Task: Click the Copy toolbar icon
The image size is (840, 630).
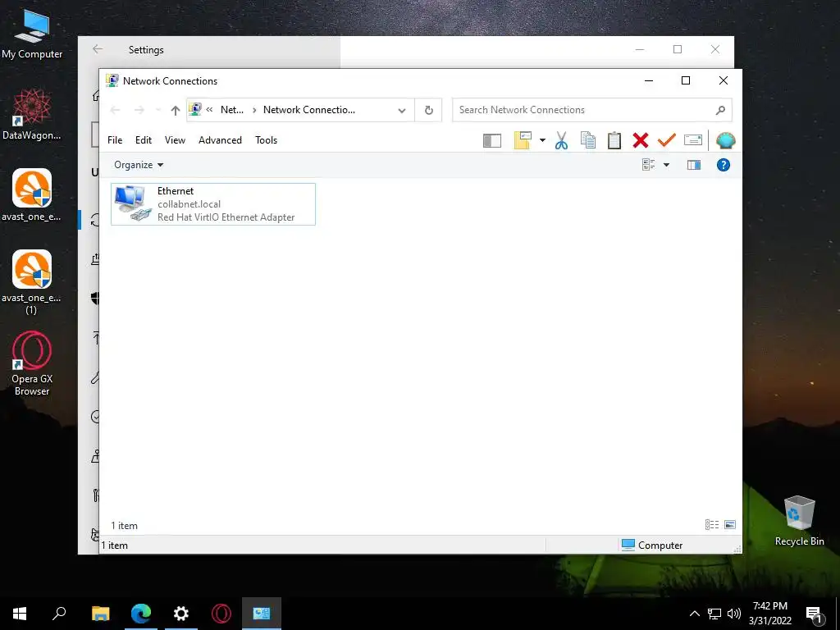Action: (587, 140)
